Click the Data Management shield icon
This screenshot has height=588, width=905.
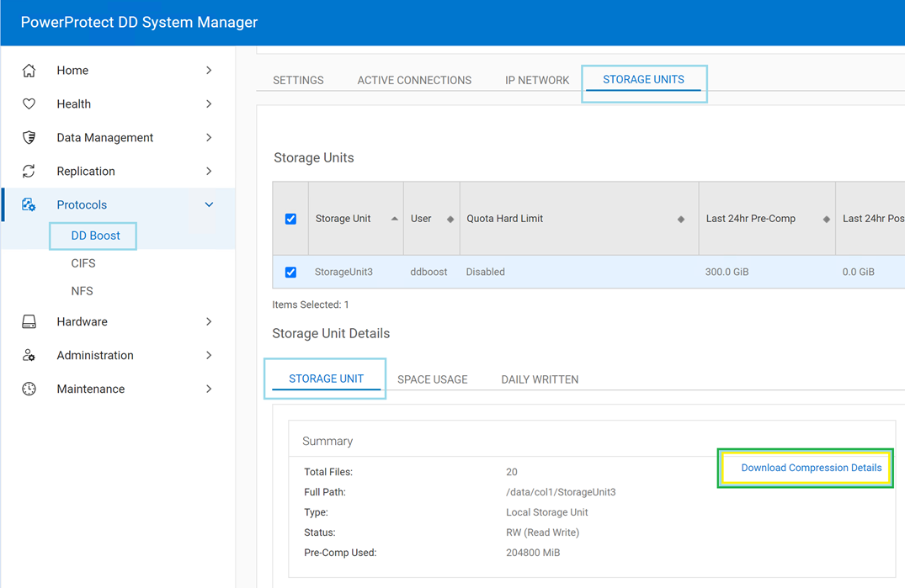(x=29, y=137)
